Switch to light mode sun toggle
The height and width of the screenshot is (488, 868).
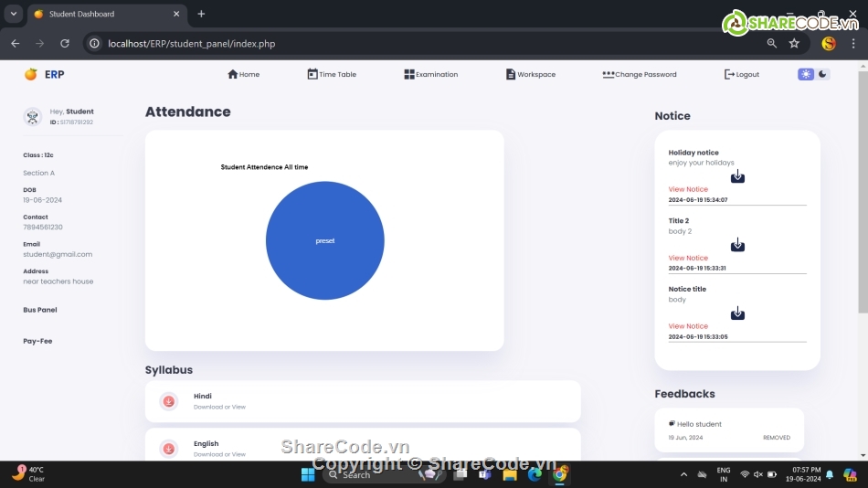[x=806, y=74]
